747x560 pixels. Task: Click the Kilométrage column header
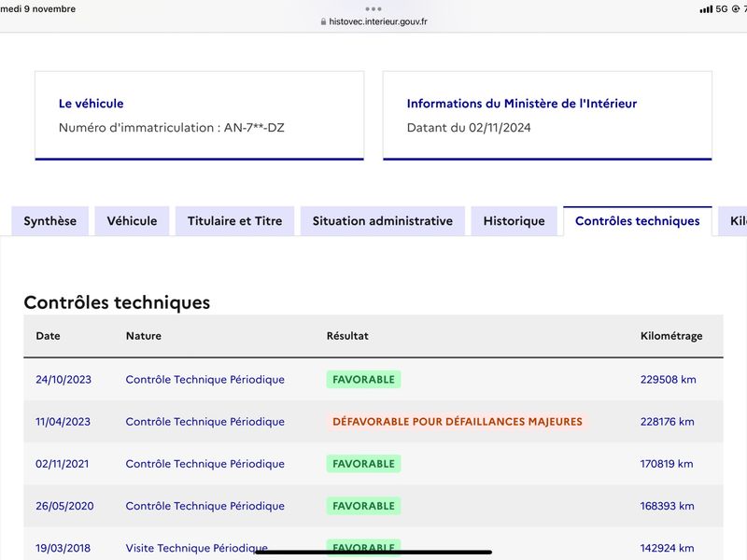coord(671,336)
